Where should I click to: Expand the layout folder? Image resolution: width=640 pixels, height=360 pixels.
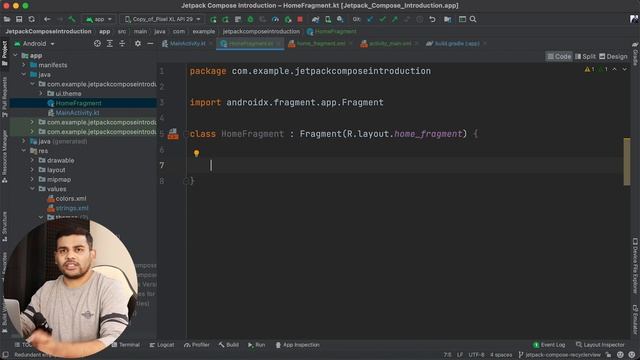click(32, 170)
